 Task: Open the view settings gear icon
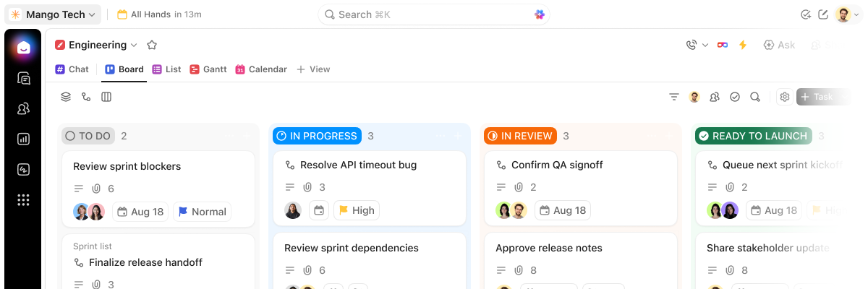784,97
